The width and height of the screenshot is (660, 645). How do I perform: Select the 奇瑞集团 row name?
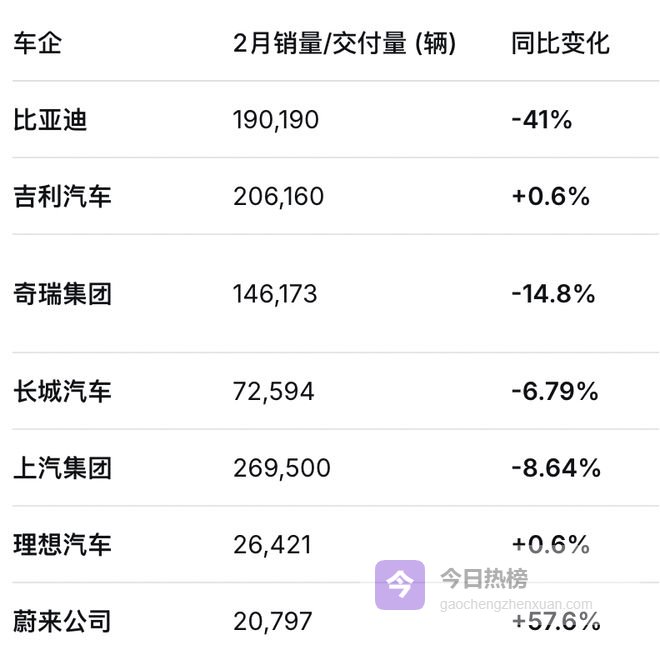point(62,294)
